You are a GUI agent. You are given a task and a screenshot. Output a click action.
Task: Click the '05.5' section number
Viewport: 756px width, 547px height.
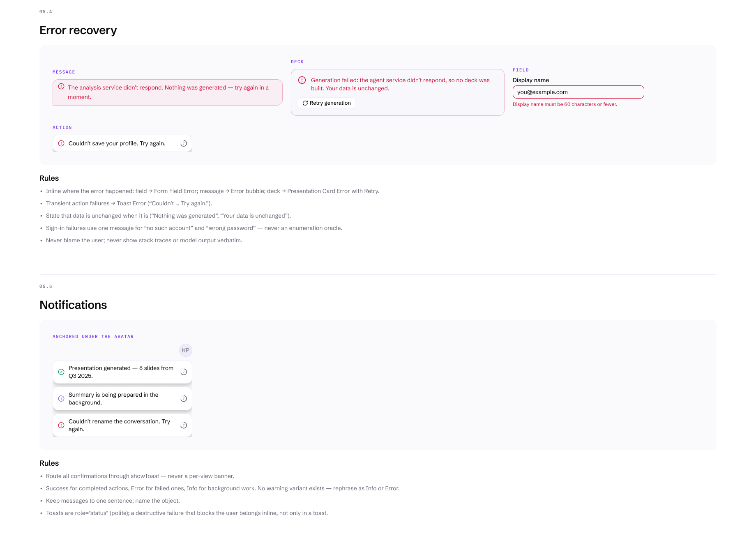click(46, 287)
